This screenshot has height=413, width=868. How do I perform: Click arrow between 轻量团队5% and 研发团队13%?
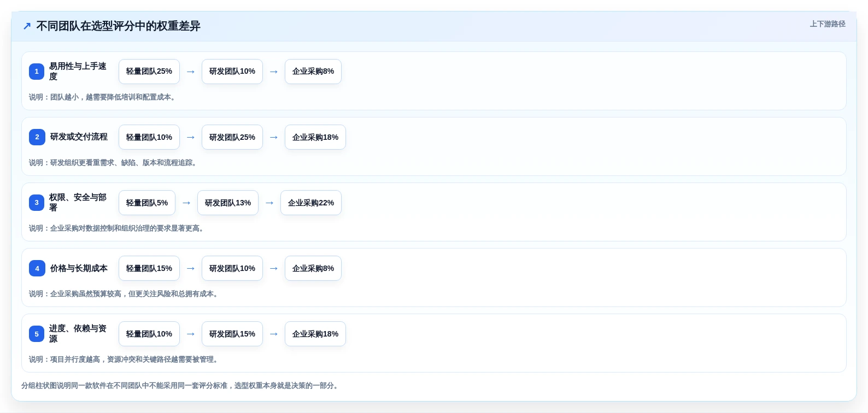(186, 203)
